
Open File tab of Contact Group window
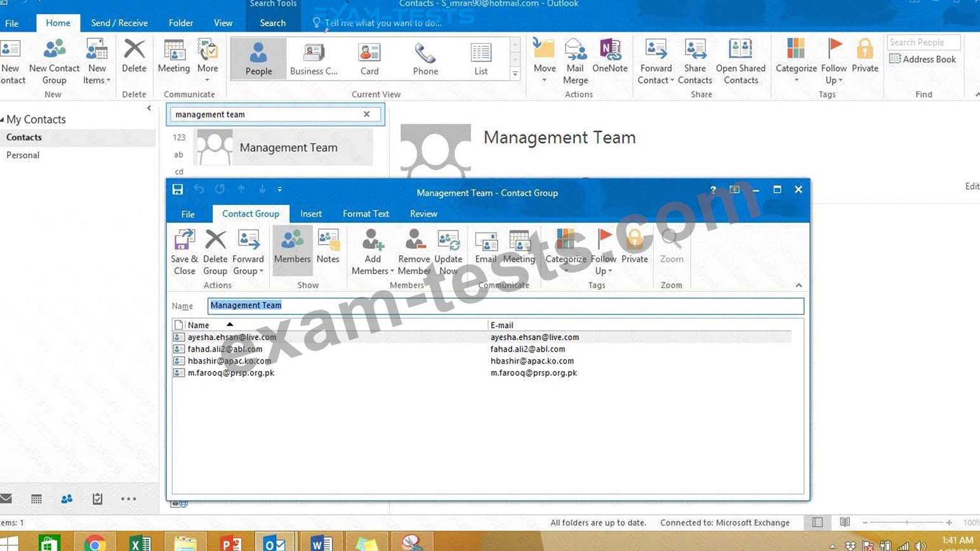[188, 214]
